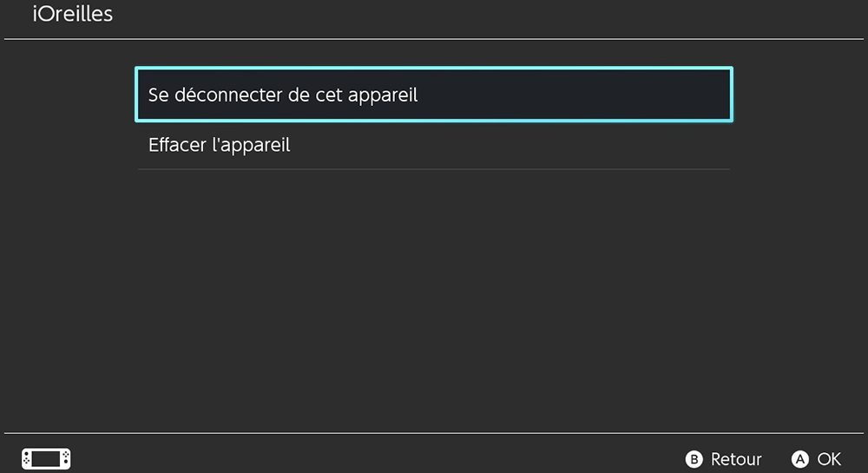Disconnect from the iOreilles device
Viewport: 868px width, 473px height.
point(434,95)
